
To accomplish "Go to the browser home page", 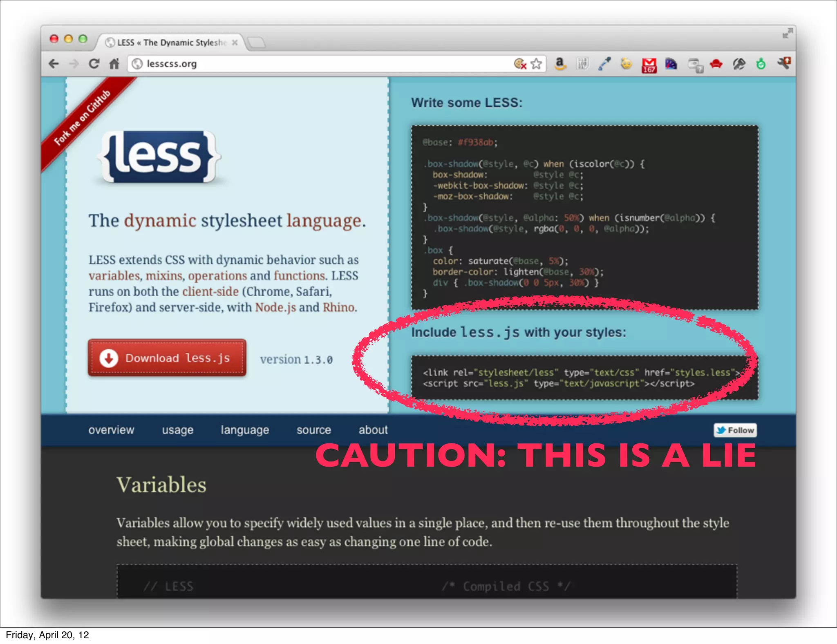I will (x=114, y=64).
